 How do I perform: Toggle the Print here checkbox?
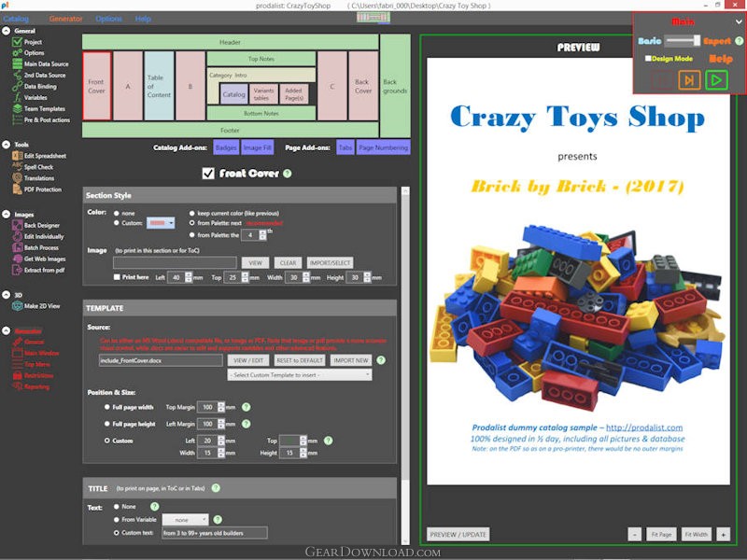coord(117,276)
